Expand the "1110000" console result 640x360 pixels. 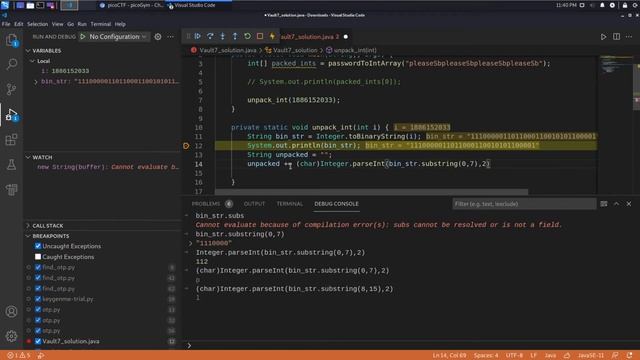point(190,243)
